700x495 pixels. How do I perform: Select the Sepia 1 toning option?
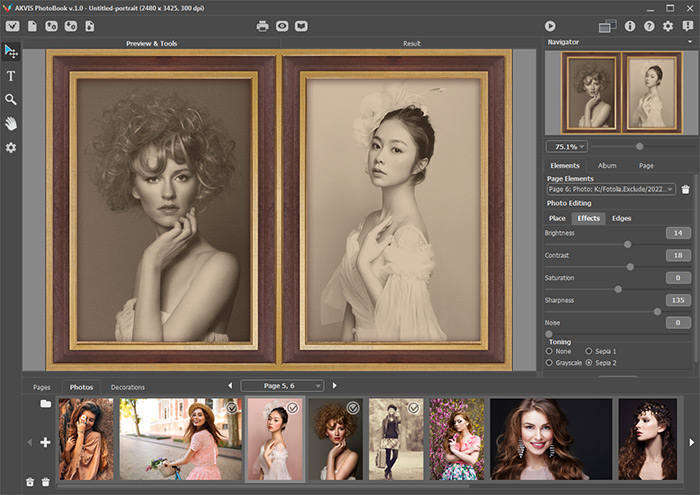[x=589, y=351]
